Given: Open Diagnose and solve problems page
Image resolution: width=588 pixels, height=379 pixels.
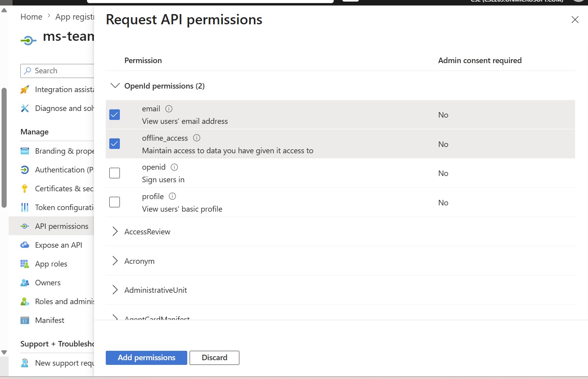Looking at the screenshot, I should [64, 108].
